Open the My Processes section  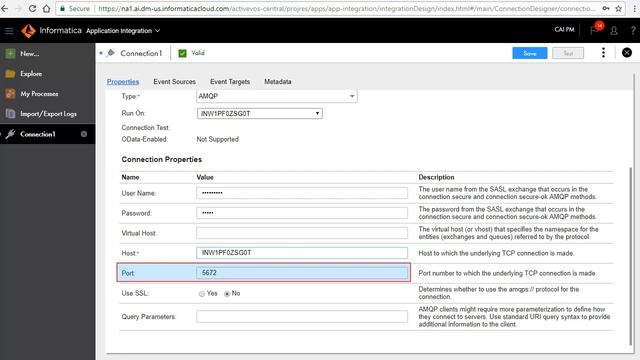tap(39, 94)
